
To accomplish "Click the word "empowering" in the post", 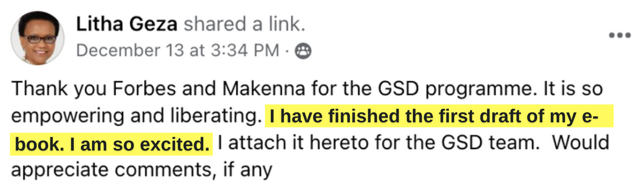I will (68, 116).
